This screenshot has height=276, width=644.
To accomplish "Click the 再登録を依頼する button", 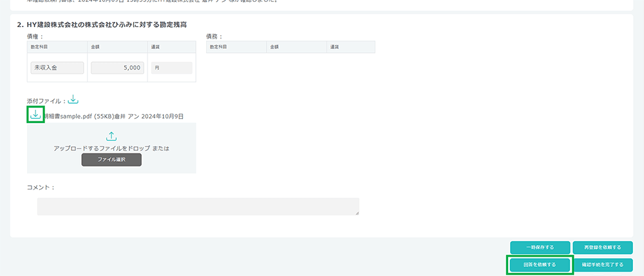I will pos(603,248).
